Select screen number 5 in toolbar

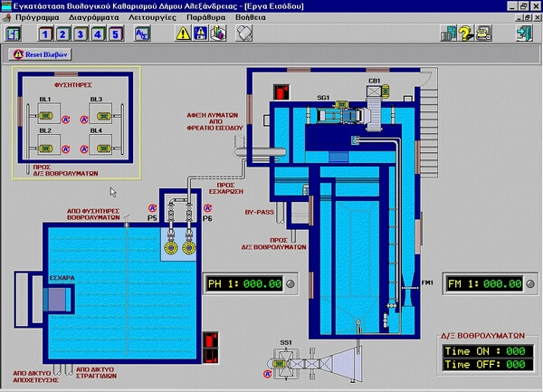tap(114, 34)
